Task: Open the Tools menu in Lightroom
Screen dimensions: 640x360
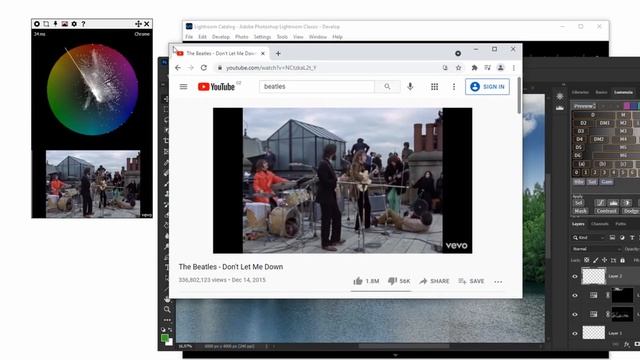Action: pyautogui.click(x=282, y=37)
